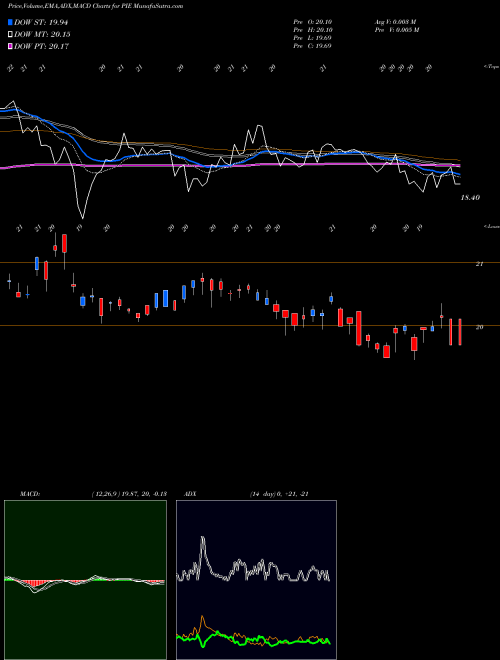
Task: Select the 'DOW ST: 19.94' legend text
Action: (x=41, y=22)
